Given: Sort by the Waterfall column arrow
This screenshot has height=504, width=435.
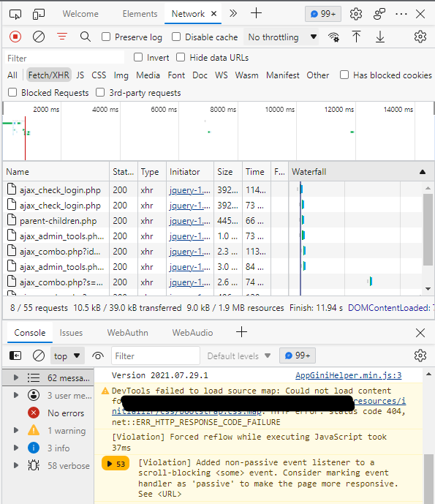Looking at the screenshot, I should click(423, 172).
